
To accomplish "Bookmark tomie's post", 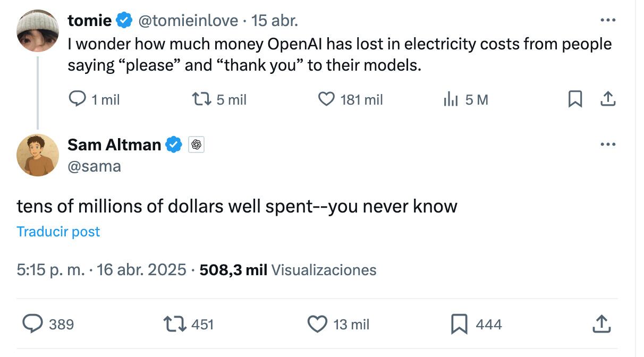I will (575, 99).
